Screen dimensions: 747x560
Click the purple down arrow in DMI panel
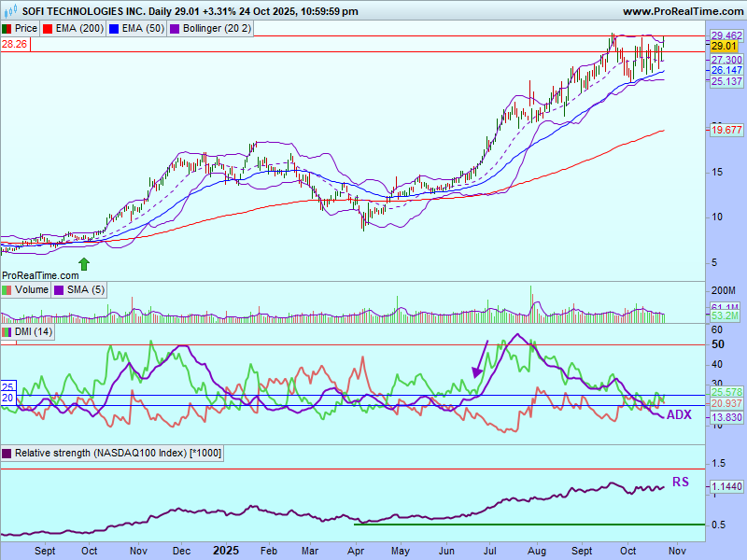[x=480, y=360]
